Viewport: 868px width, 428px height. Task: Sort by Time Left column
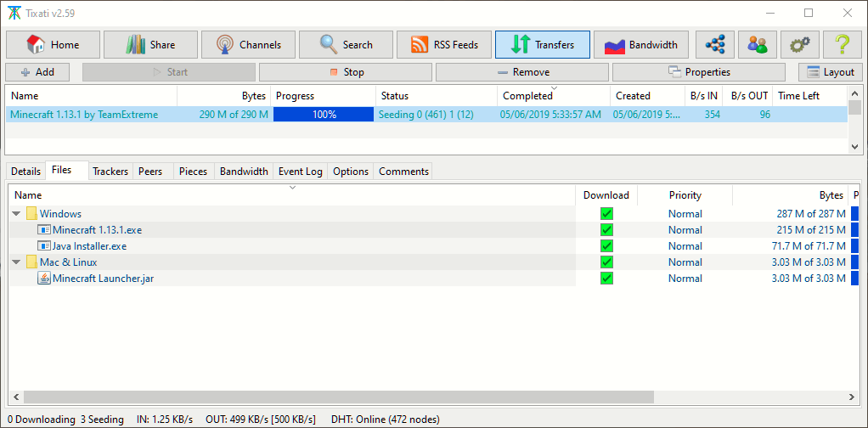tap(810, 96)
